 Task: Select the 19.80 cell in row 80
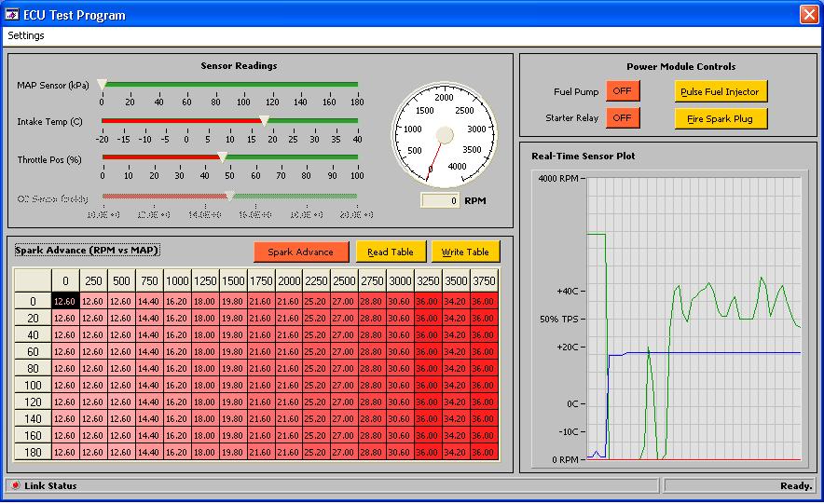(232, 369)
